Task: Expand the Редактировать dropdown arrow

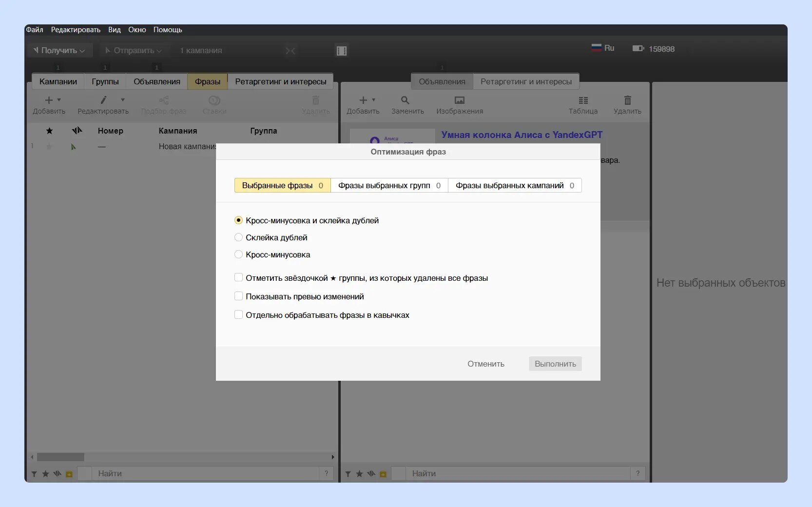Action: point(123,100)
